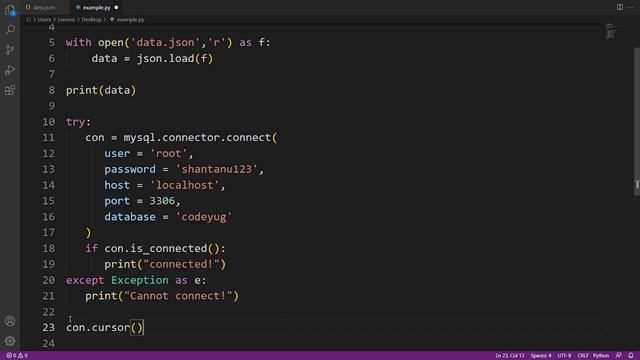This screenshot has height=360, width=640.
Task: Open the Extensions view
Action: [x=10, y=90]
